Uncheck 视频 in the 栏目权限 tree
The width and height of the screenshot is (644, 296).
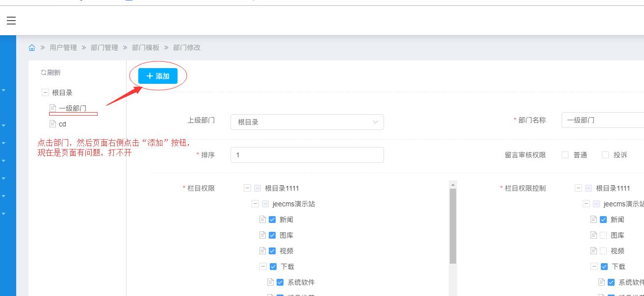272,251
